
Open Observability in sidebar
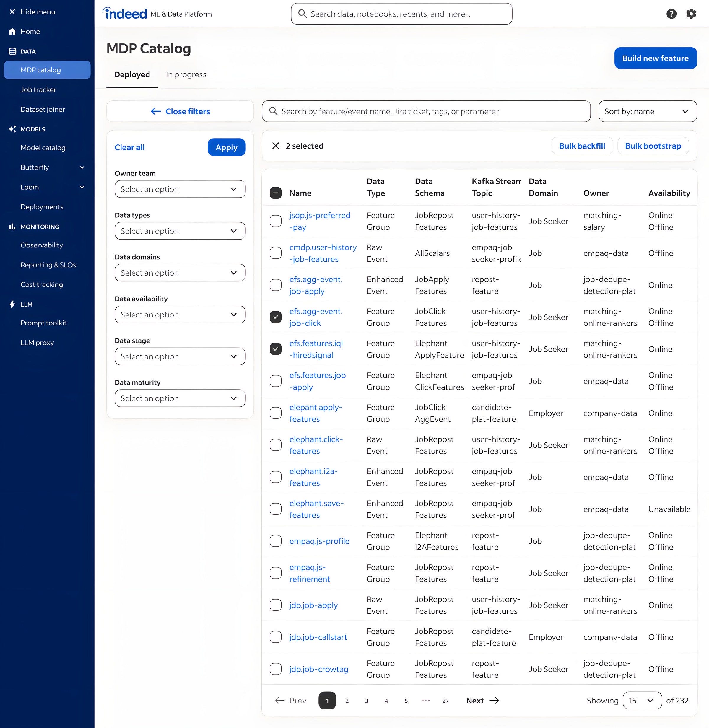point(42,245)
